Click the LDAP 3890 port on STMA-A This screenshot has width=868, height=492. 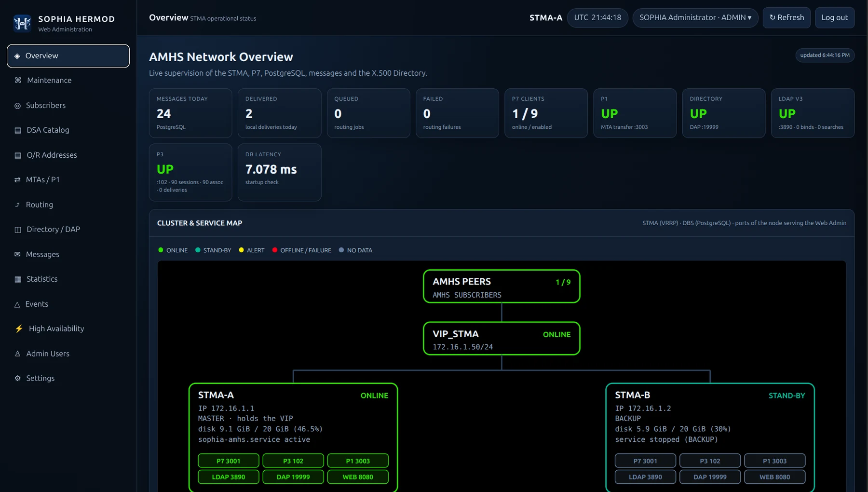tap(229, 477)
